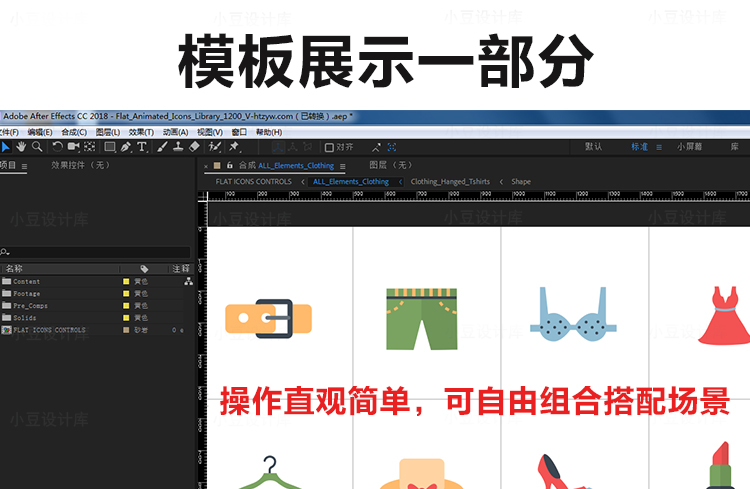The image size is (750, 489).
Task: Open the ALL_Elements_Clothing breadcrumb
Action: point(351,182)
